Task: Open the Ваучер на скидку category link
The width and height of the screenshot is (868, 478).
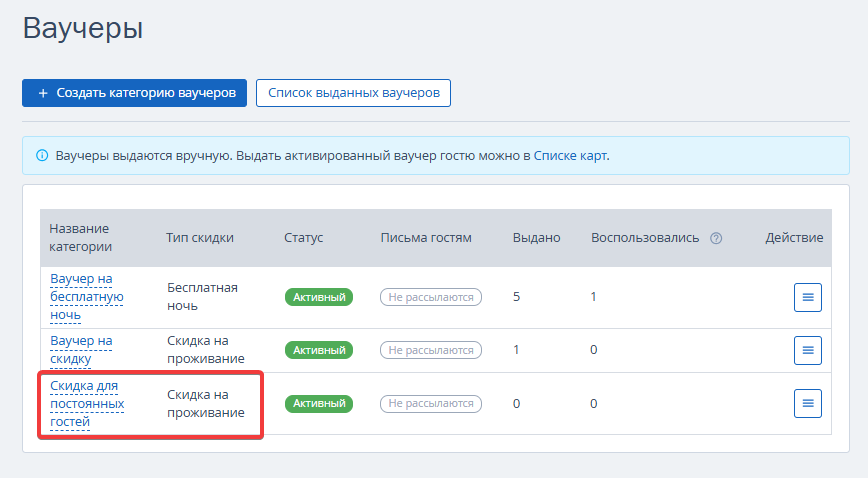Action: [x=81, y=350]
